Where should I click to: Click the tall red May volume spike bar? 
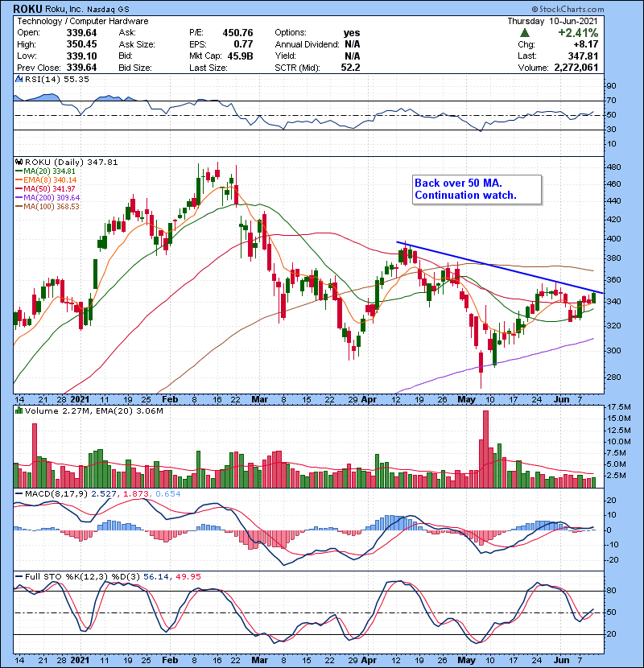click(486, 448)
